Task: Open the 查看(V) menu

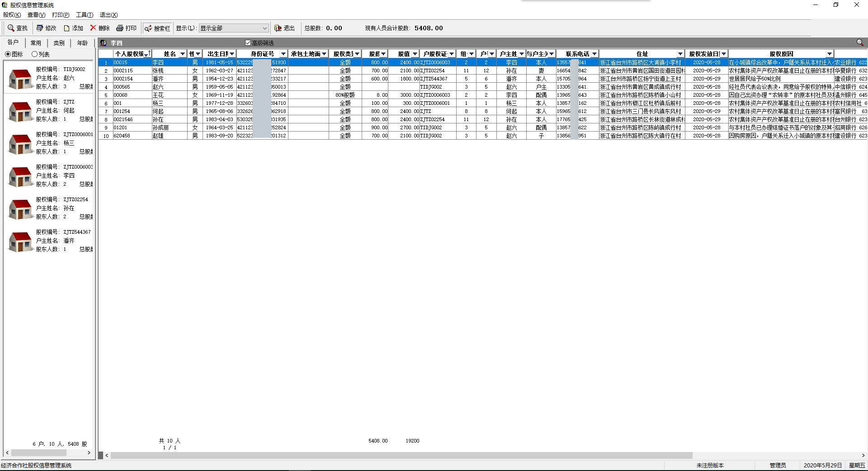Action: click(36, 15)
